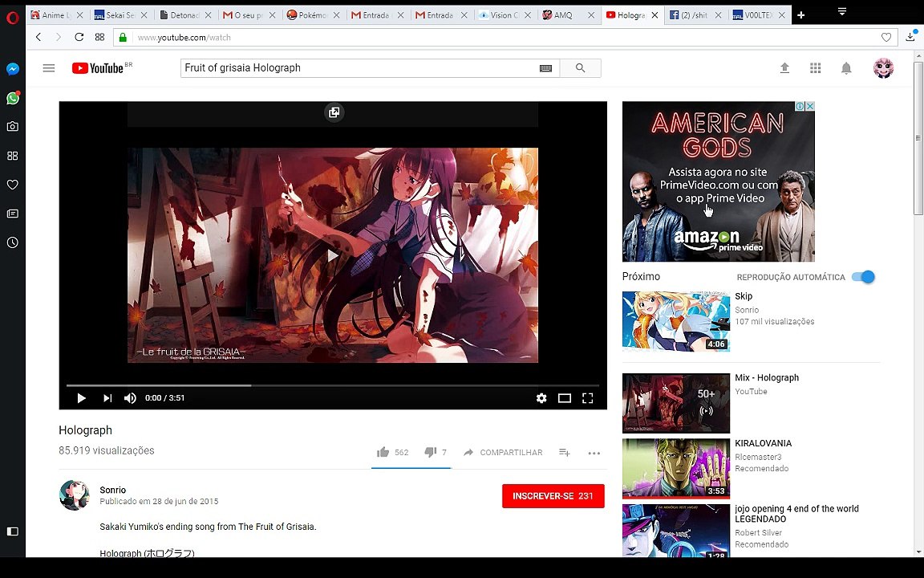Open AdChoices info icon on ad

[x=800, y=106]
